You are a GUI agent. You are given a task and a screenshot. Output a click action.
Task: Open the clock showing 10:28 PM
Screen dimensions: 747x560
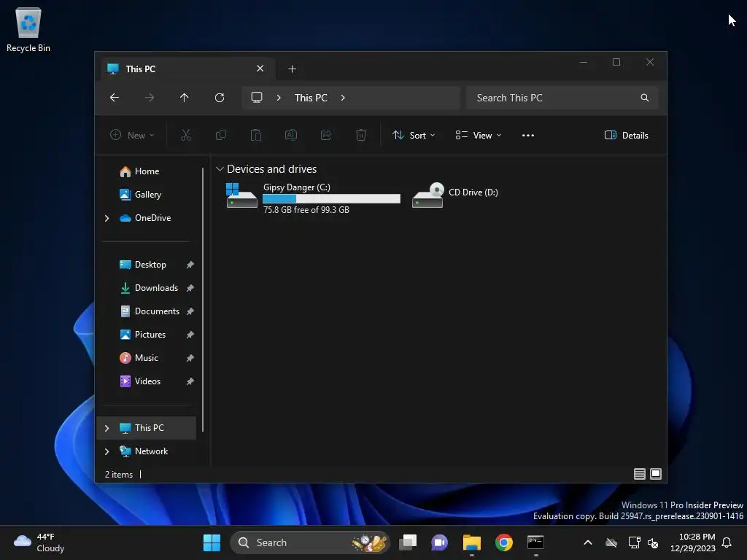(693, 542)
